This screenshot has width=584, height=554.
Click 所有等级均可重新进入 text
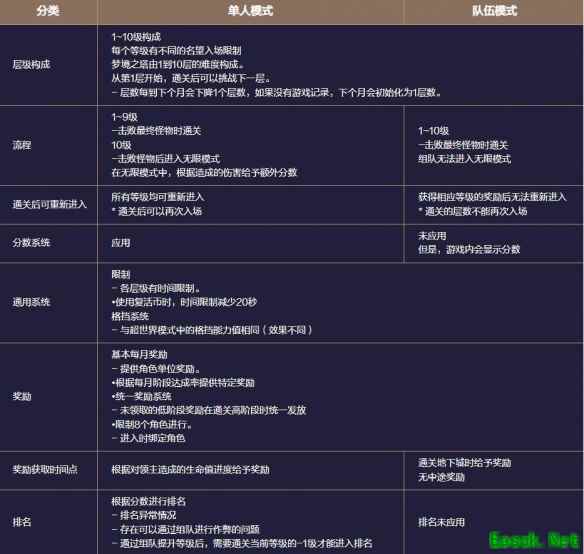(x=158, y=197)
